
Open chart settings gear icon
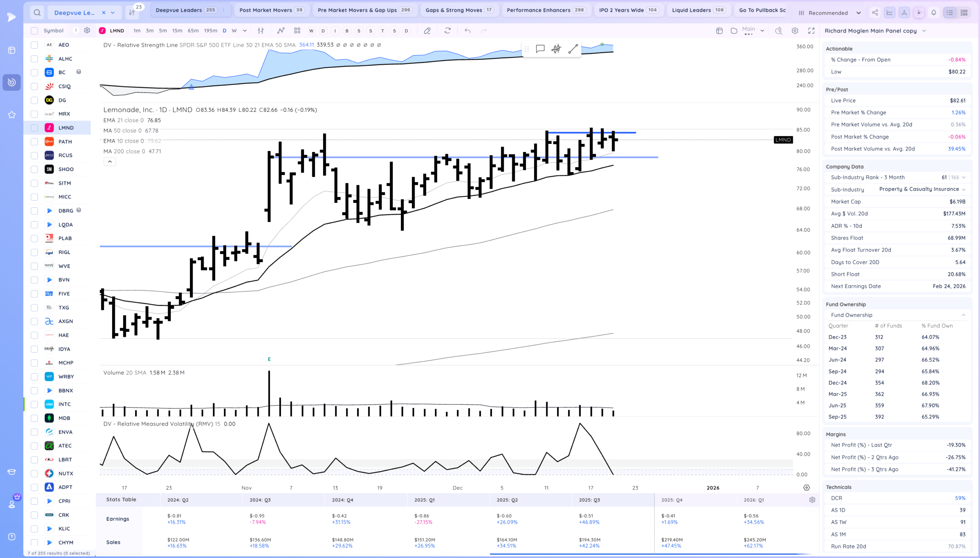click(795, 31)
